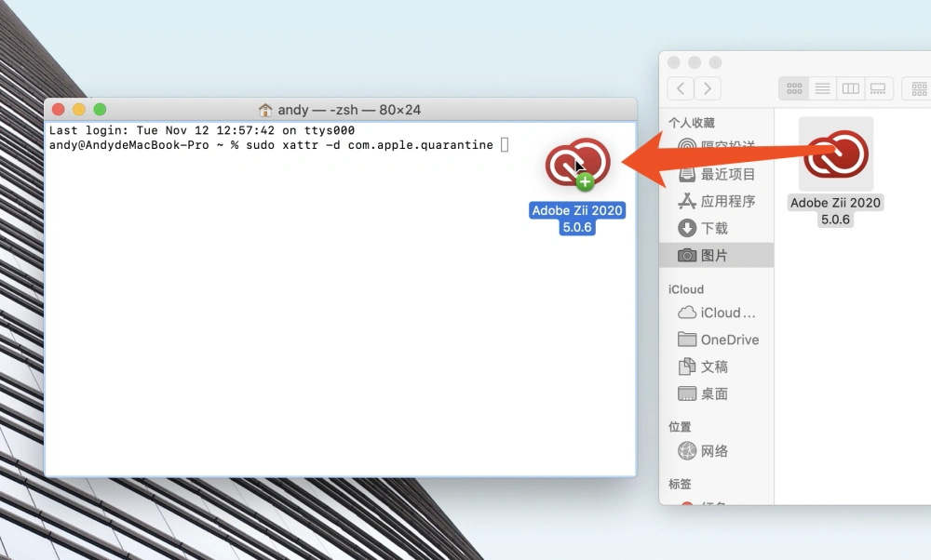
Task: Click the Finder window's gray minimize button
Action: pos(695,62)
